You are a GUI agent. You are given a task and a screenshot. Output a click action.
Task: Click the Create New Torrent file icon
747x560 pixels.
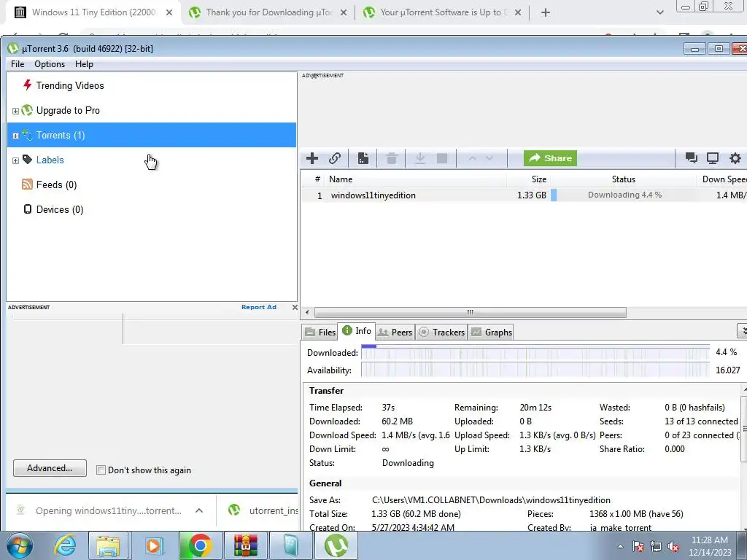point(363,158)
